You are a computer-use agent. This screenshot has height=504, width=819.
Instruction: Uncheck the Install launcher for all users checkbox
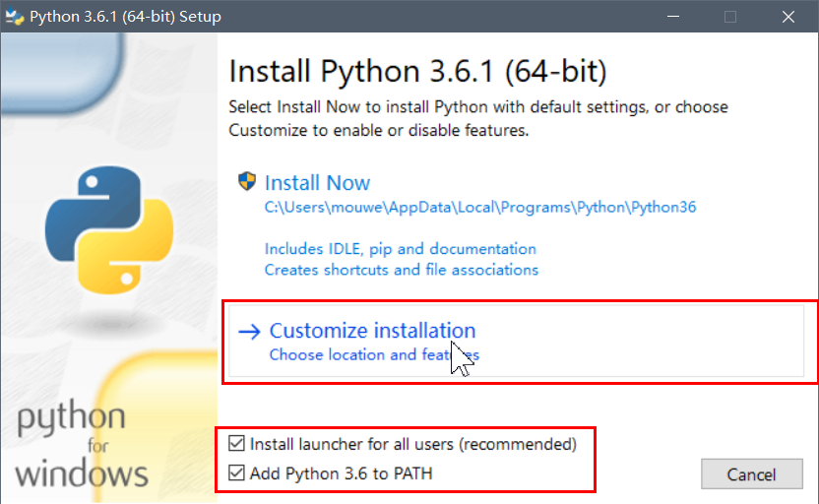point(236,443)
